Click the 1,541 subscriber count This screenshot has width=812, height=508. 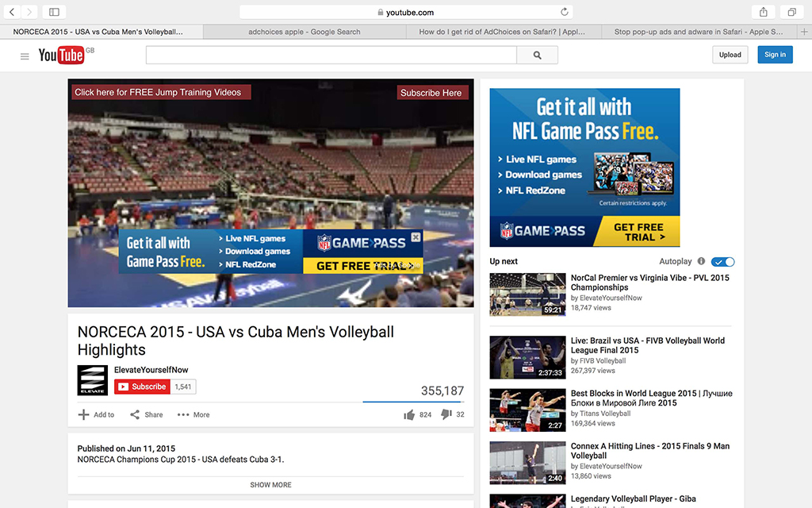pos(183,387)
